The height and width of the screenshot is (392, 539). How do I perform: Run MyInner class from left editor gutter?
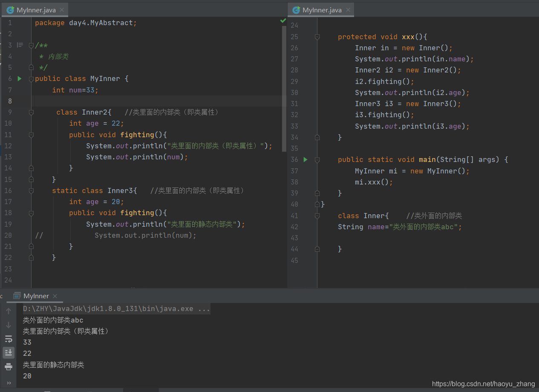pyautogui.click(x=19, y=79)
